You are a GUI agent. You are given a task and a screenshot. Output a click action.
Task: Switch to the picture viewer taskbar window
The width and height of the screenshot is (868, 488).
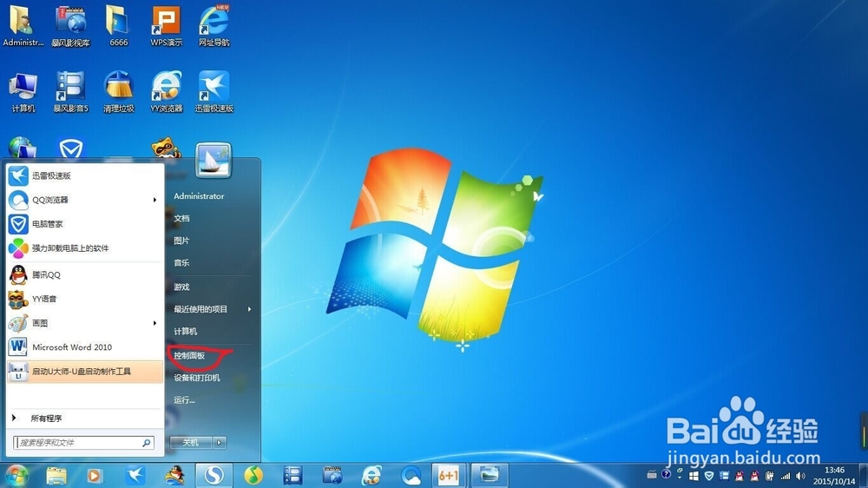coord(490,475)
